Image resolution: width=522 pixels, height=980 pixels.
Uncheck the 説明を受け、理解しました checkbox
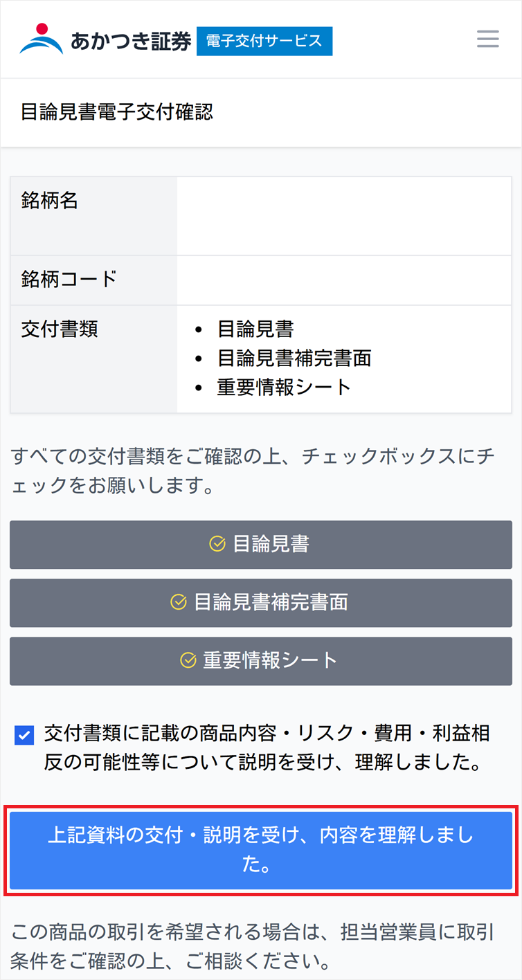[x=24, y=735]
